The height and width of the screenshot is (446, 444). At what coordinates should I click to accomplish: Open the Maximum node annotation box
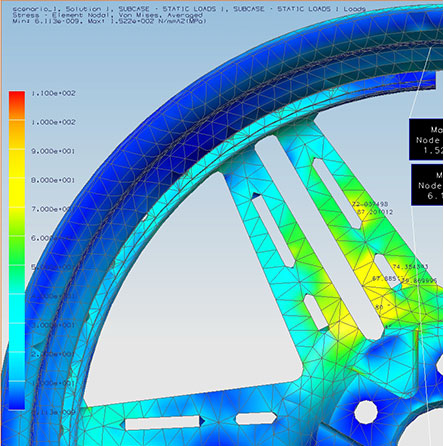(x=426, y=139)
